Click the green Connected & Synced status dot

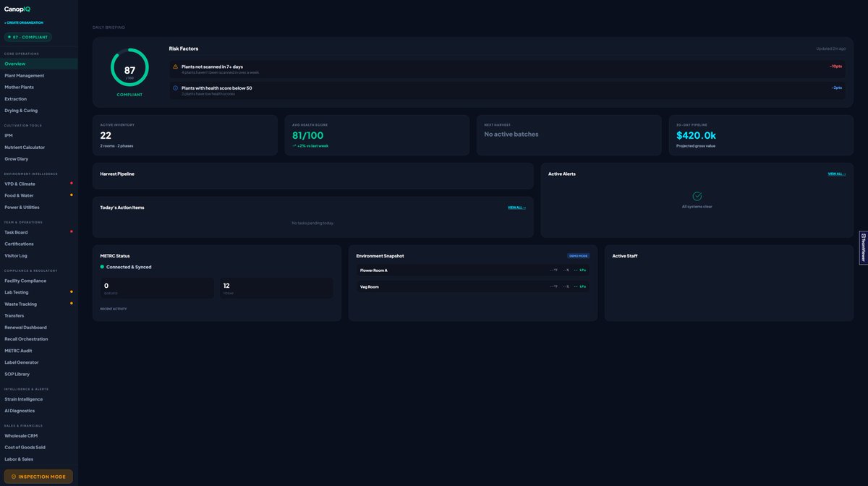point(102,267)
